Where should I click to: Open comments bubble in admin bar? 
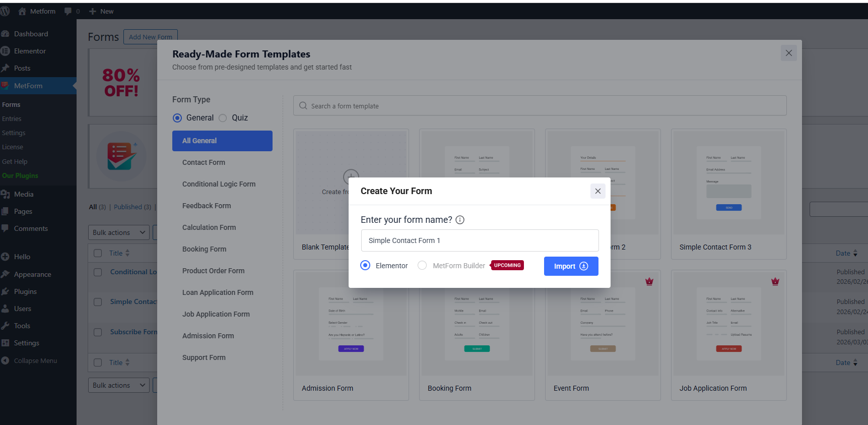pyautogui.click(x=69, y=11)
